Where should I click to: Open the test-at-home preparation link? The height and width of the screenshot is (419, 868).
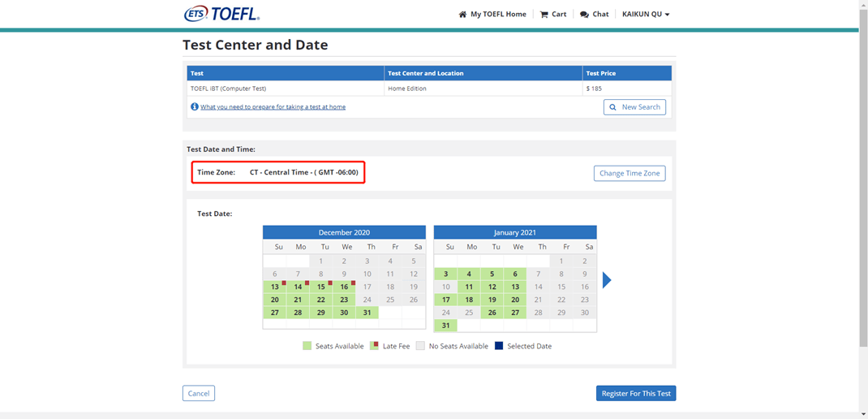pos(273,107)
